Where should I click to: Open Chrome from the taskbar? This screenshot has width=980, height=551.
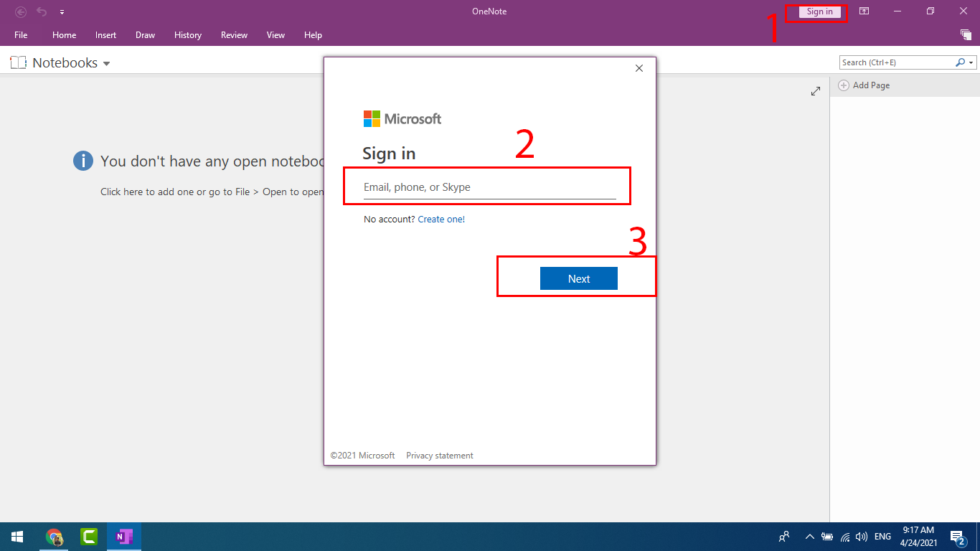[55, 537]
